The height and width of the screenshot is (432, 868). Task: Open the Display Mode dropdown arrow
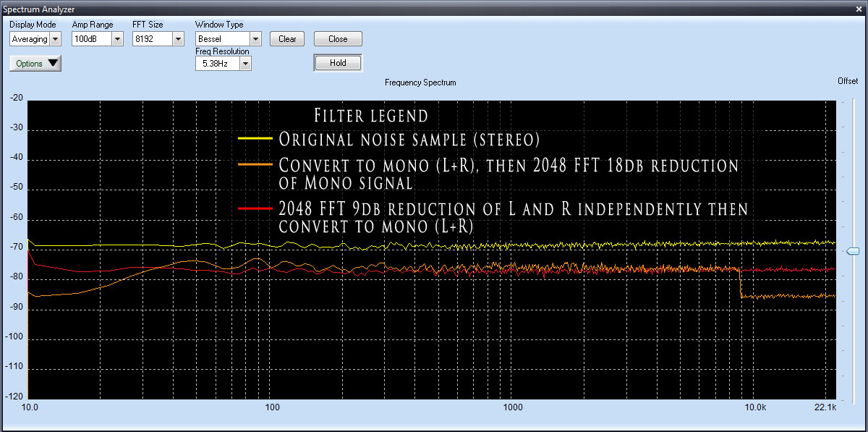(x=56, y=39)
